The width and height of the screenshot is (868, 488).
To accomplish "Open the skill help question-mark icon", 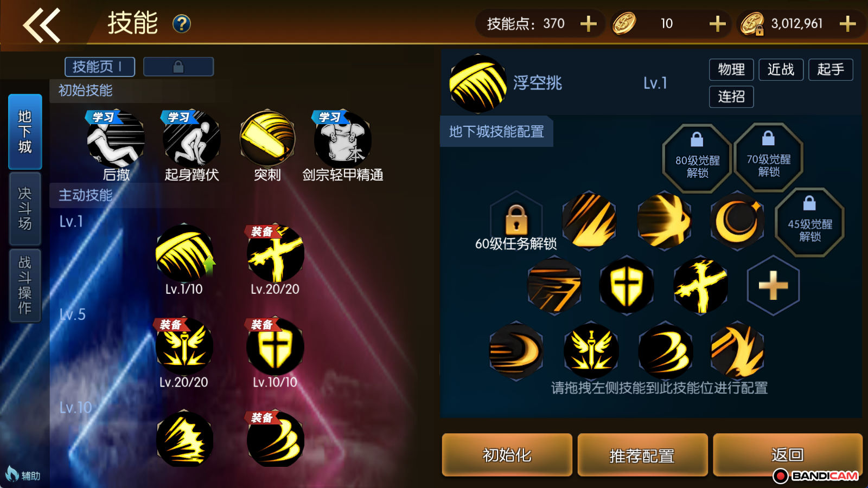I will tap(182, 24).
